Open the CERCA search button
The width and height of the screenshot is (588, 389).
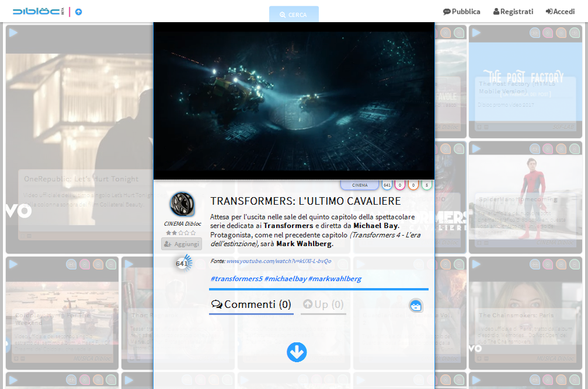(294, 14)
